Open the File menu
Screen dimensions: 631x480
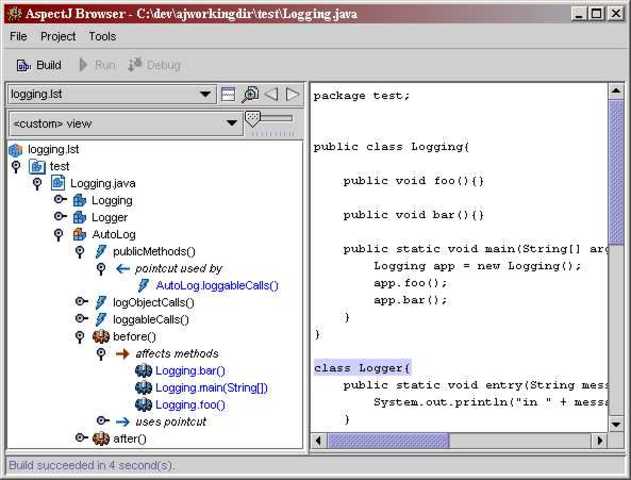(18, 36)
